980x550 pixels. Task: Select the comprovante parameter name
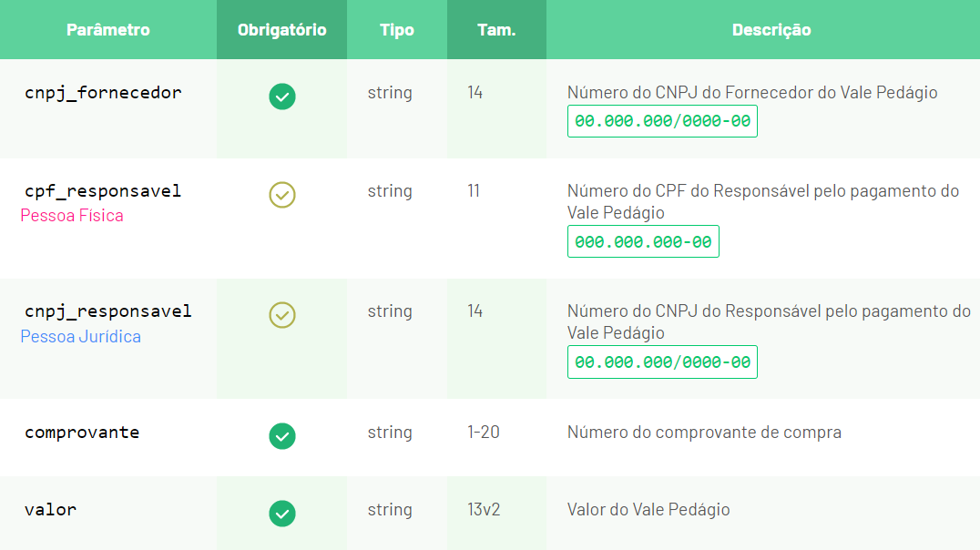(x=82, y=433)
